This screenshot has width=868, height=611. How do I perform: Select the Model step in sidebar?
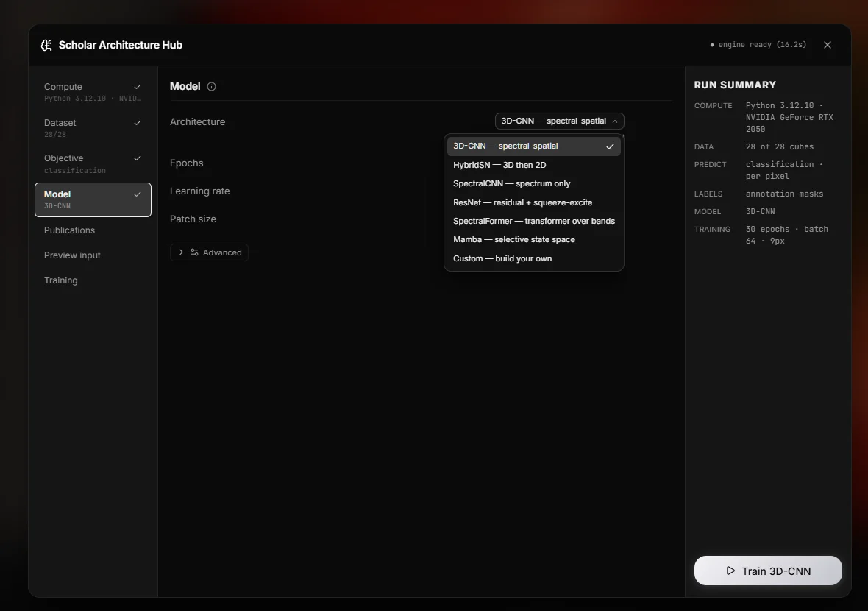(93, 199)
